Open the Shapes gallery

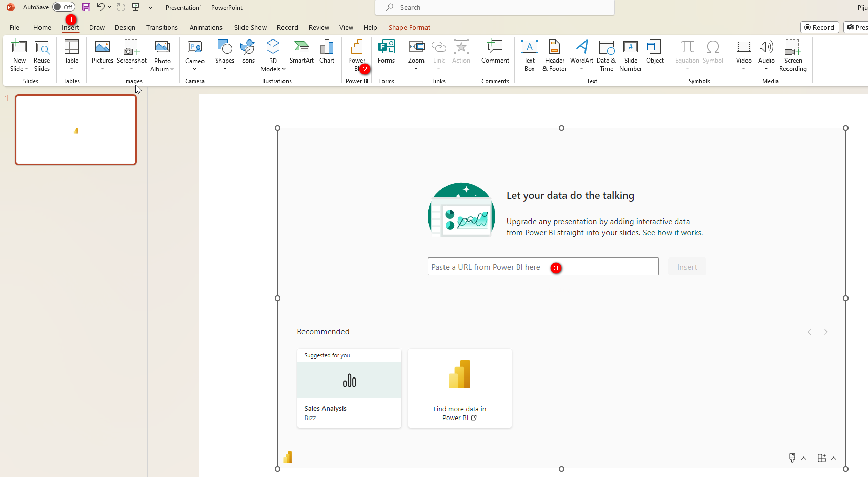pyautogui.click(x=225, y=55)
